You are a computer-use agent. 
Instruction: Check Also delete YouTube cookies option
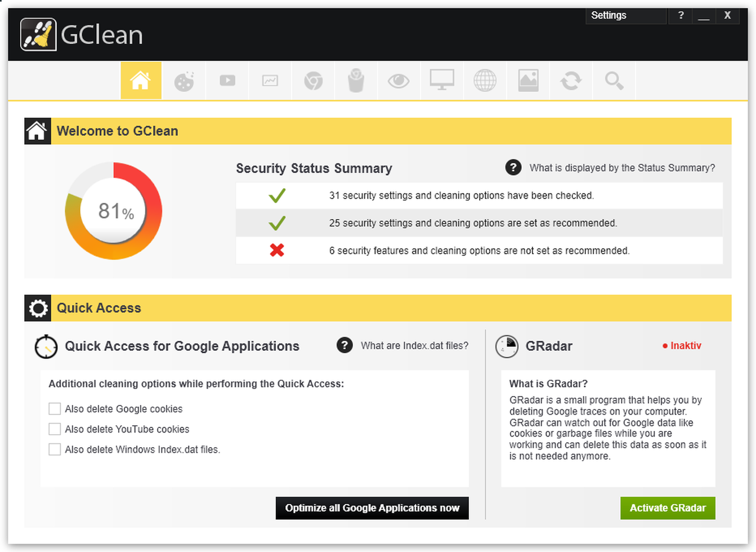[x=55, y=429]
